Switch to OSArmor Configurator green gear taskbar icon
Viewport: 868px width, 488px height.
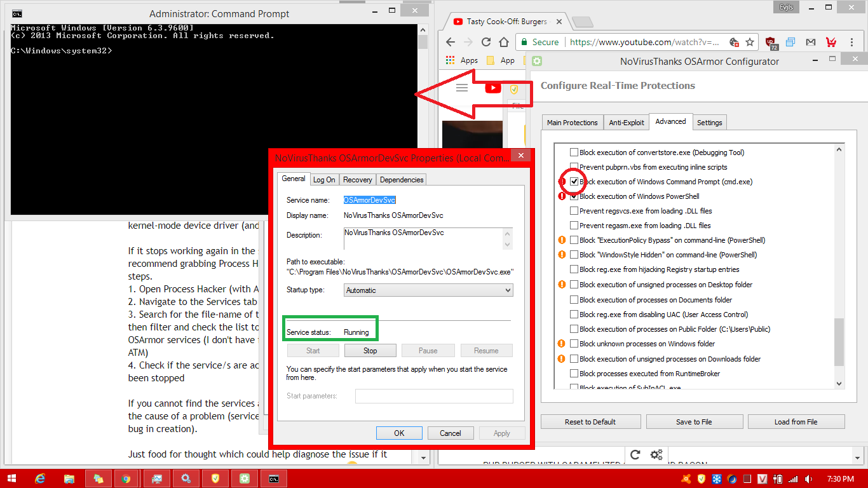pyautogui.click(x=245, y=478)
